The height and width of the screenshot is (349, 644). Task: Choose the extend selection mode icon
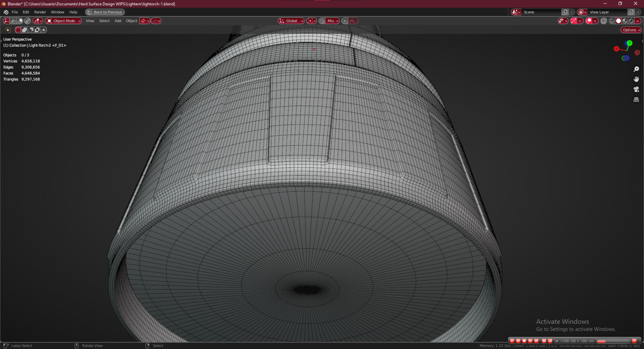(x=25, y=30)
